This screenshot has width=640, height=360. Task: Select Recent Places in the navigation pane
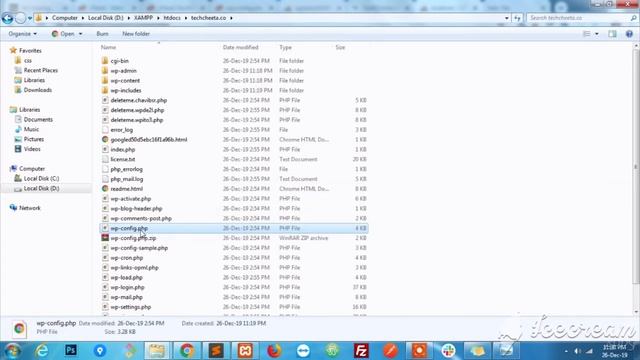[40, 70]
